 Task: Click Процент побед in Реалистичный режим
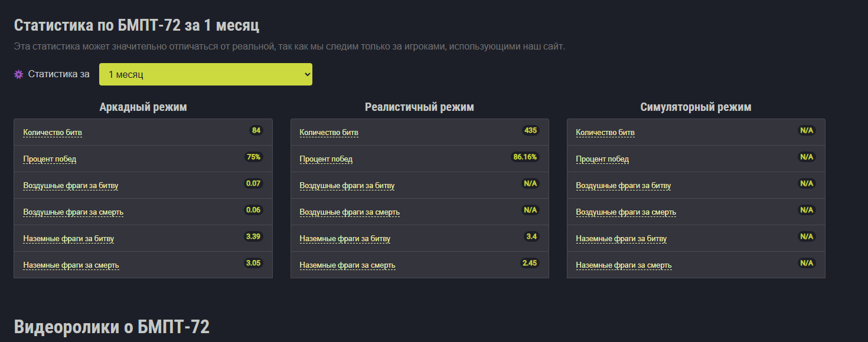[326, 159]
